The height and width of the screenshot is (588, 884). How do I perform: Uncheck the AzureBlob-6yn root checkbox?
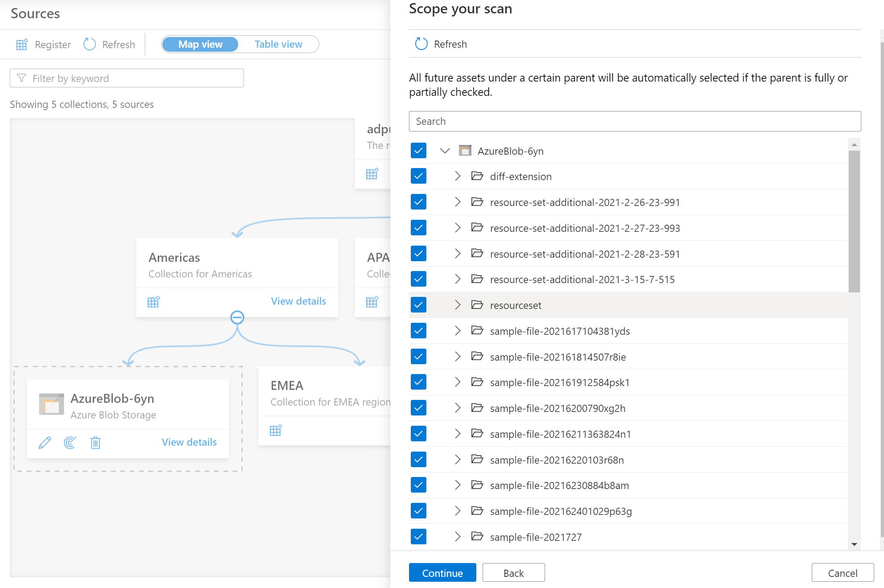pyautogui.click(x=418, y=150)
